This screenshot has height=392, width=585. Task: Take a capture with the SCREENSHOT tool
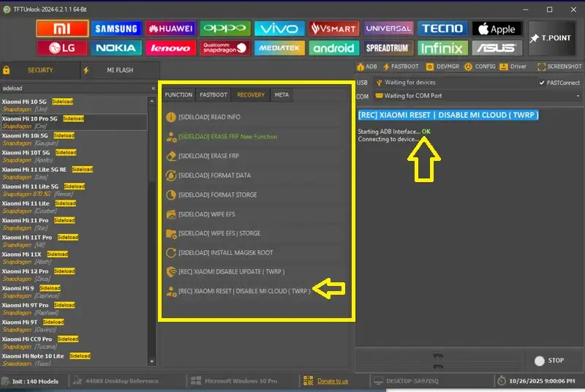coord(559,66)
